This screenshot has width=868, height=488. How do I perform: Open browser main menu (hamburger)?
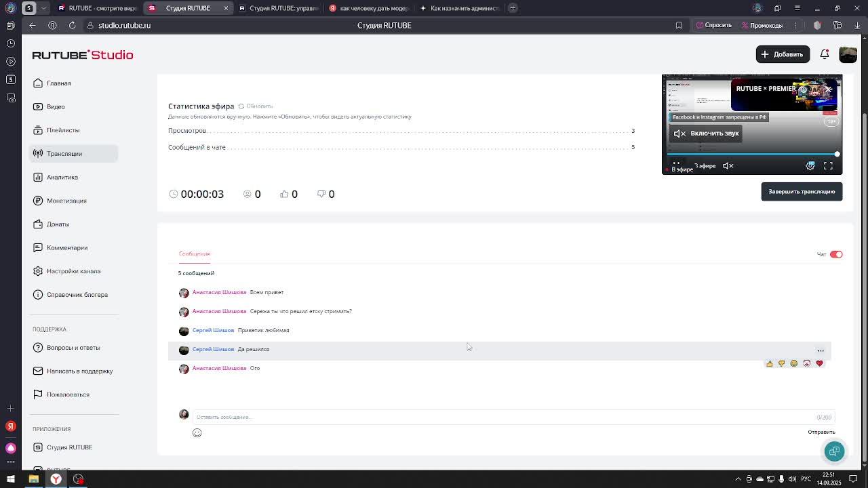797,8
